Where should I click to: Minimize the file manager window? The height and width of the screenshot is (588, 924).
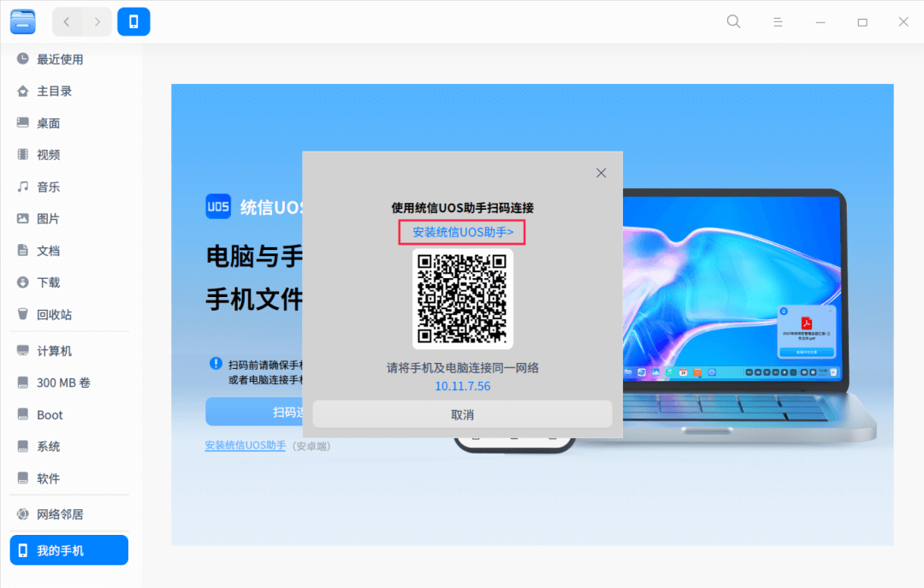820,21
